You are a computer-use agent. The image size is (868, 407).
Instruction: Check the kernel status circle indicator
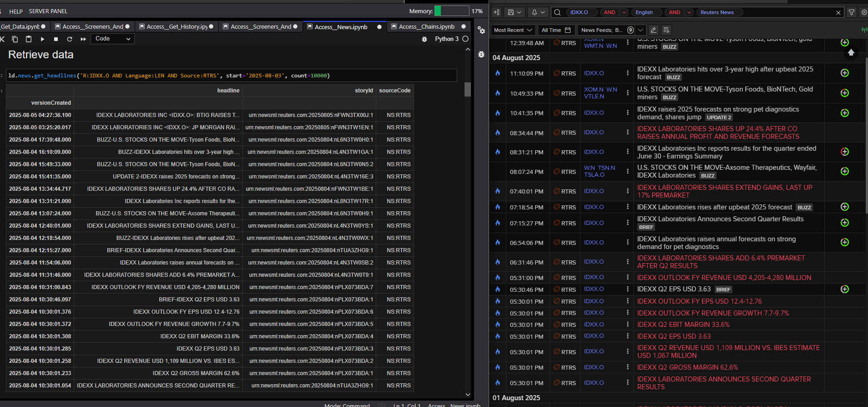[465, 39]
